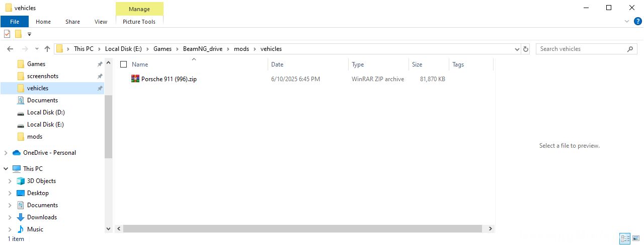Click Local Disk (E:) breadcrumb
This screenshot has height=245, width=644.
123,49
